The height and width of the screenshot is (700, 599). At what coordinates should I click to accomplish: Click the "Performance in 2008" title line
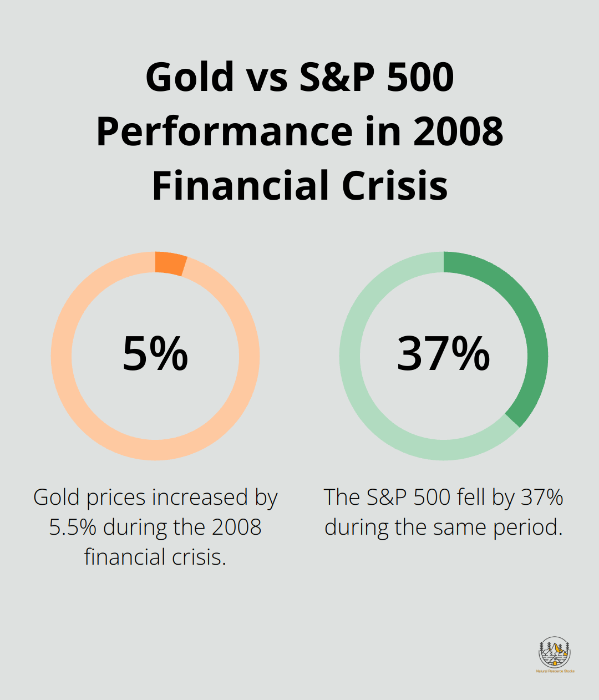click(299, 131)
